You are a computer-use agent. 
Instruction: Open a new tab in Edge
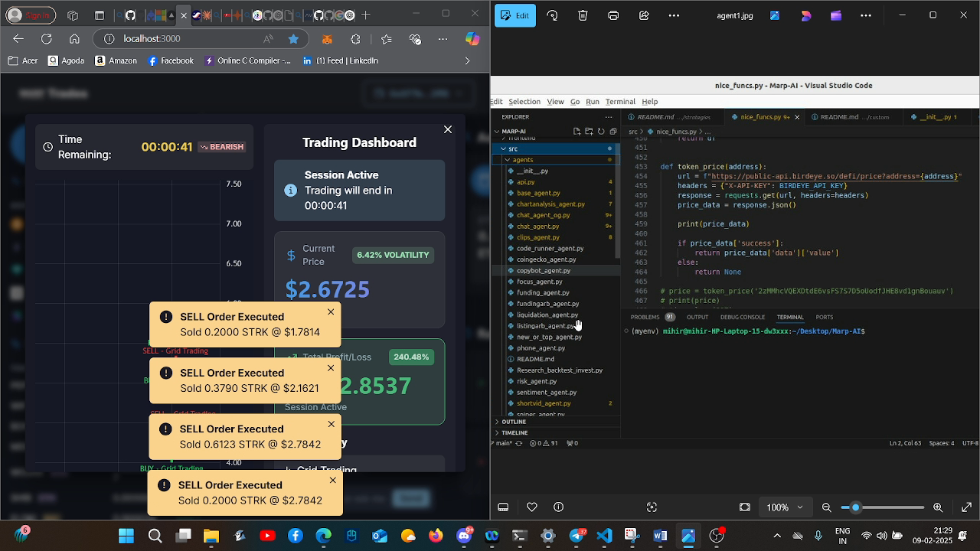click(366, 15)
